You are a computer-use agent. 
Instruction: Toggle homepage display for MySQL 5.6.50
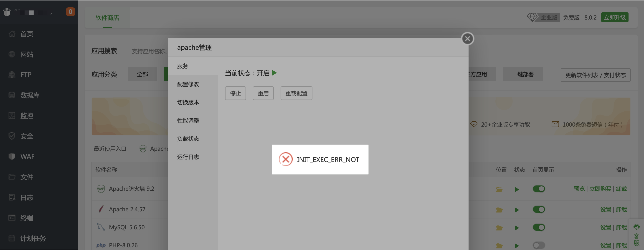click(539, 227)
